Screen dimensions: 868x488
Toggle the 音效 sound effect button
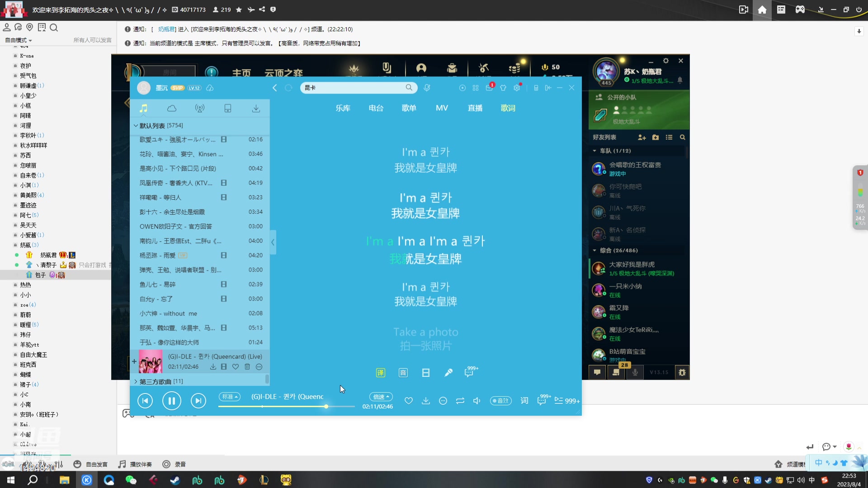coord(501,401)
